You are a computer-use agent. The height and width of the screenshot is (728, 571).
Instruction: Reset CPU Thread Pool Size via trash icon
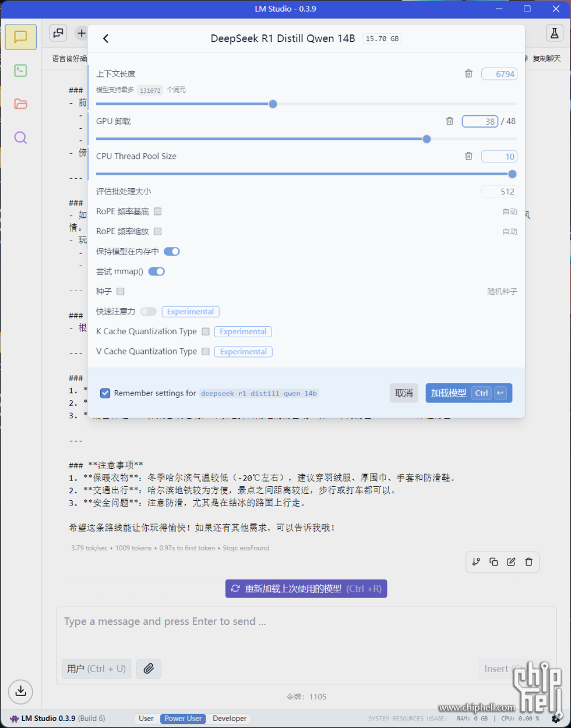(468, 156)
